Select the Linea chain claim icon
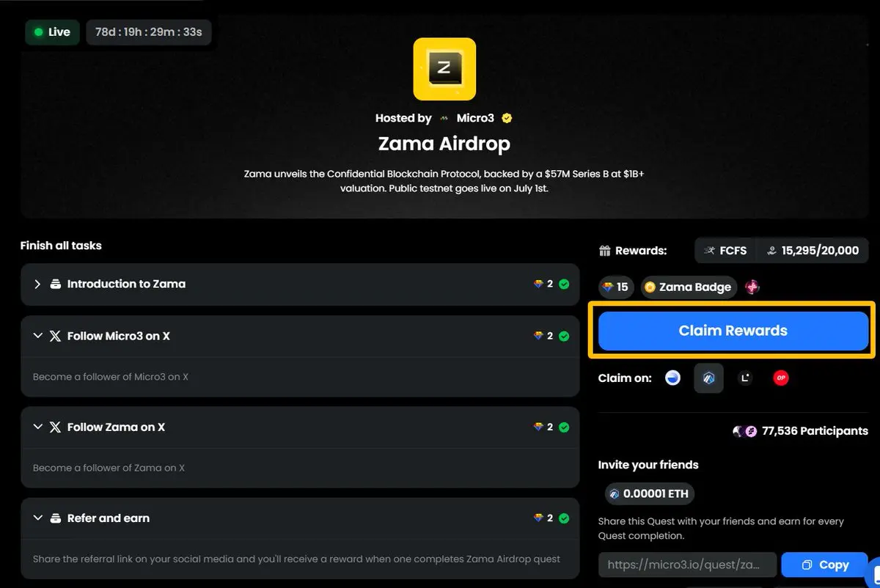Image resolution: width=880 pixels, height=588 pixels. point(745,378)
